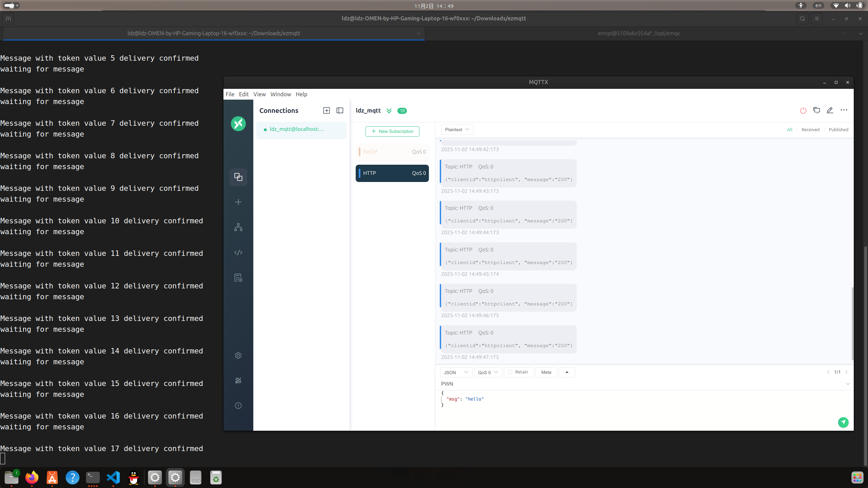This screenshot has width=868, height=488.
Task: Open the network topology icon in sidebar
Action: point(238,227)
